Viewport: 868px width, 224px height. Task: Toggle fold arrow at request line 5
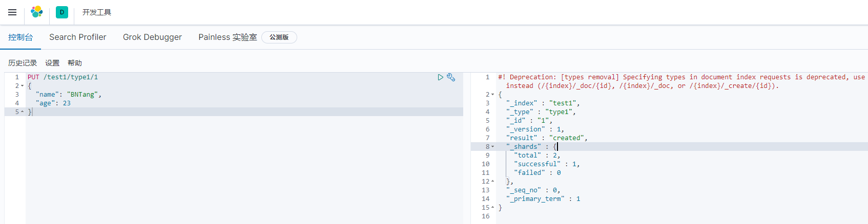click(22, 112)
